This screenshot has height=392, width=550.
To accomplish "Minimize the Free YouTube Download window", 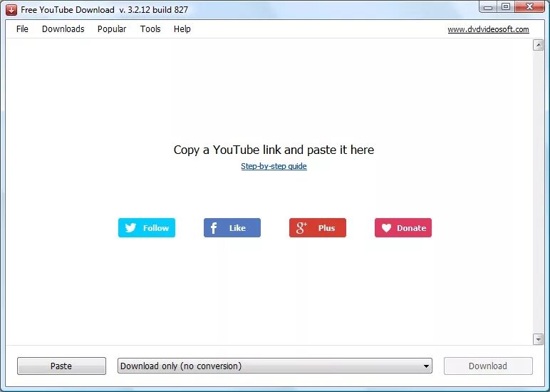I will 488,7.
